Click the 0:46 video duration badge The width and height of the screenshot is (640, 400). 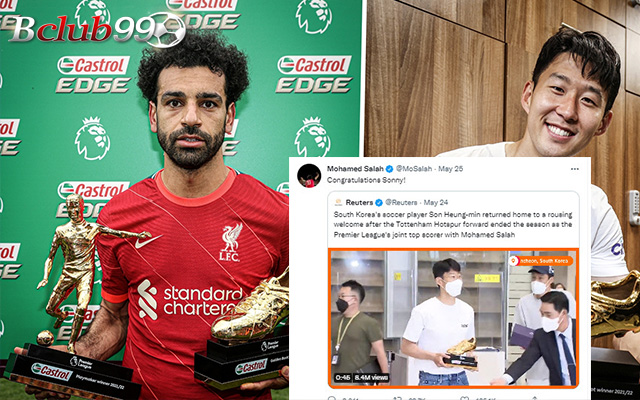tap(342, 378)
